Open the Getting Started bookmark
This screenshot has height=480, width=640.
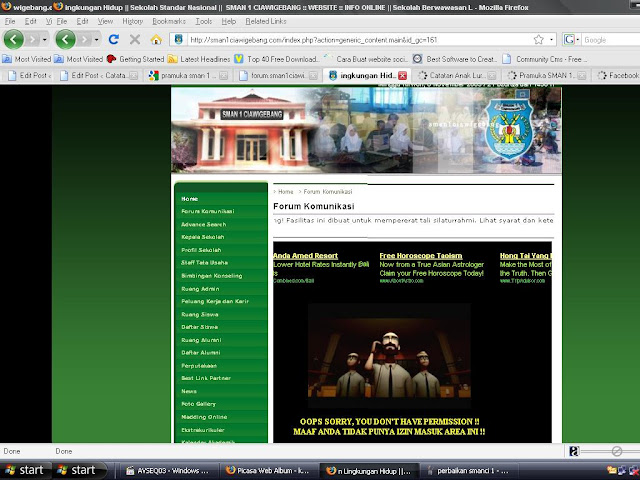point(136,59)
